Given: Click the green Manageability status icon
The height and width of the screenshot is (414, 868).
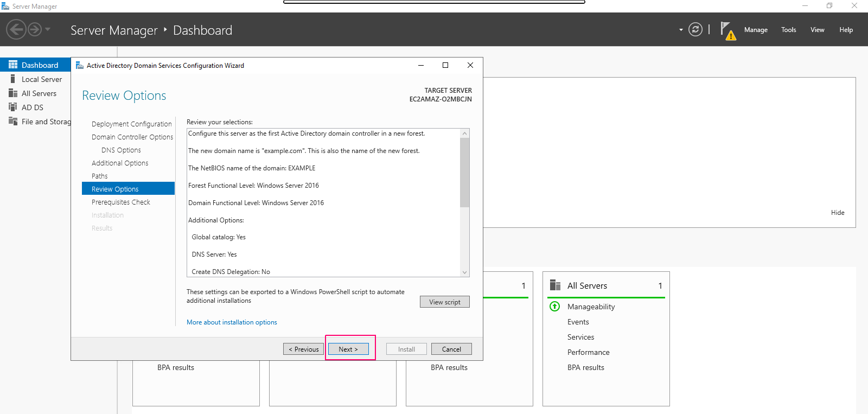Looking at the screenshot, I should point(554,307).
